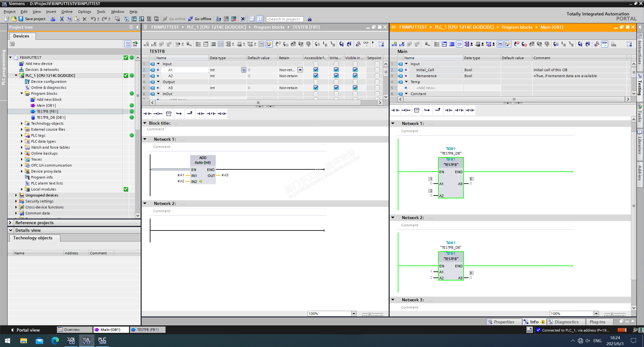Switch to Diagnostics tab
The width and height of the screenshot is (644, 347).
click(566, 322)
